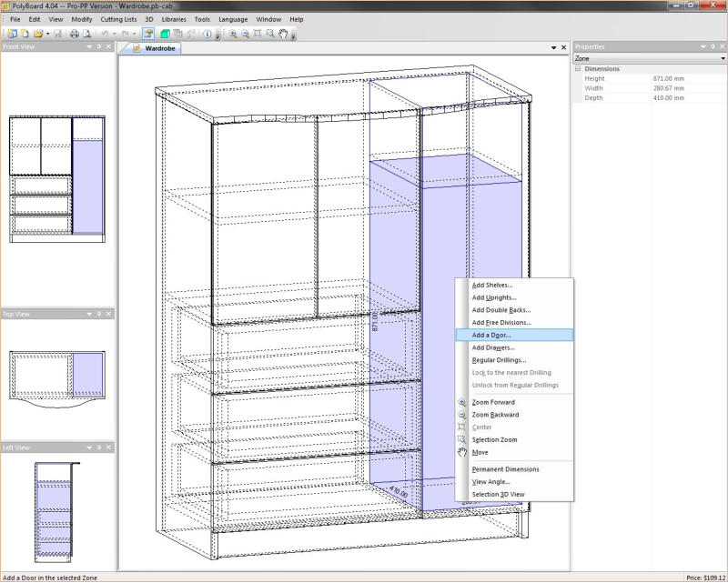
Task: Choose Add a Door from context menu
Action: [491, 335]
